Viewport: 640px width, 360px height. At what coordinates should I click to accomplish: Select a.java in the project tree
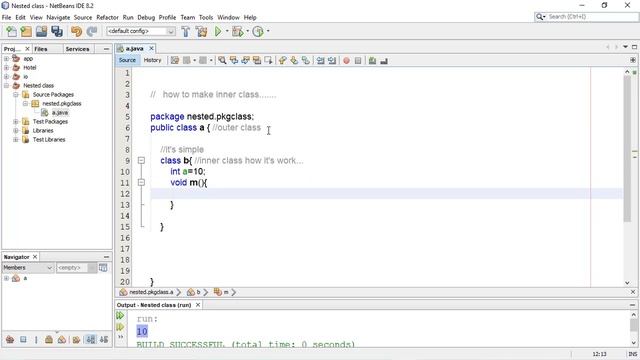pos(60,113)
